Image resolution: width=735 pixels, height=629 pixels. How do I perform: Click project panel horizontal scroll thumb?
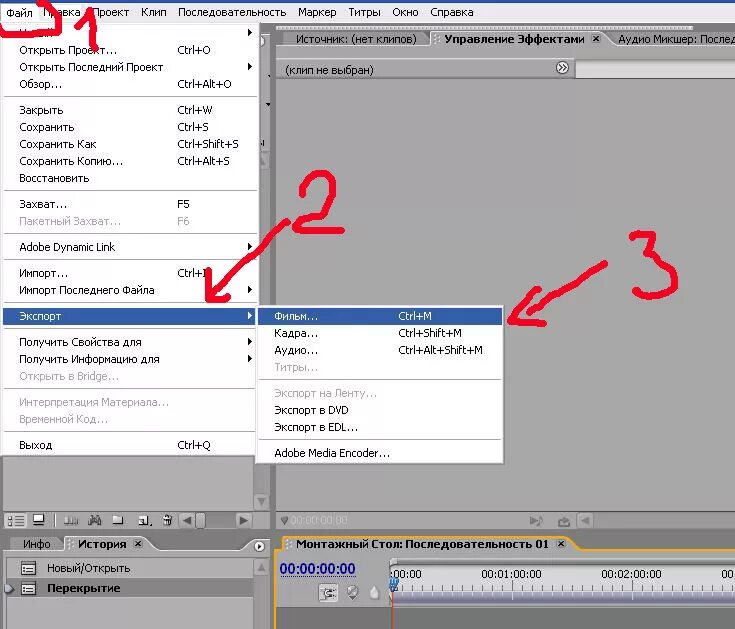pos(200,520)
